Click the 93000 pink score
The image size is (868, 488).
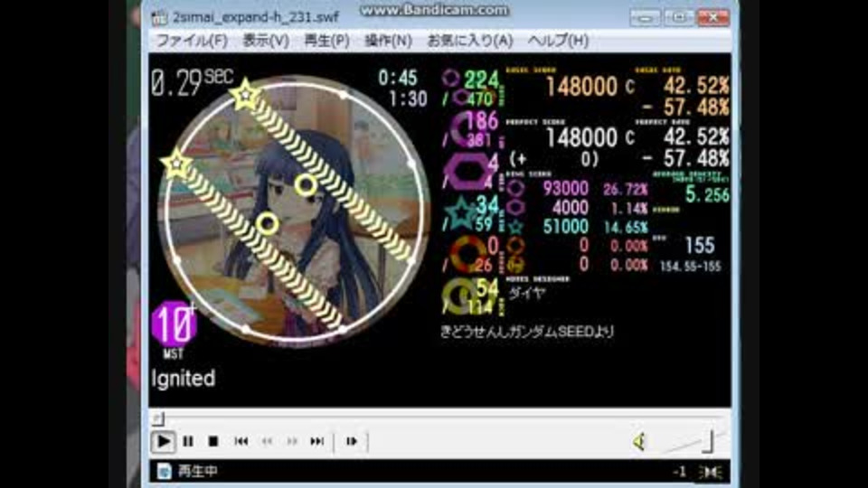565,189
